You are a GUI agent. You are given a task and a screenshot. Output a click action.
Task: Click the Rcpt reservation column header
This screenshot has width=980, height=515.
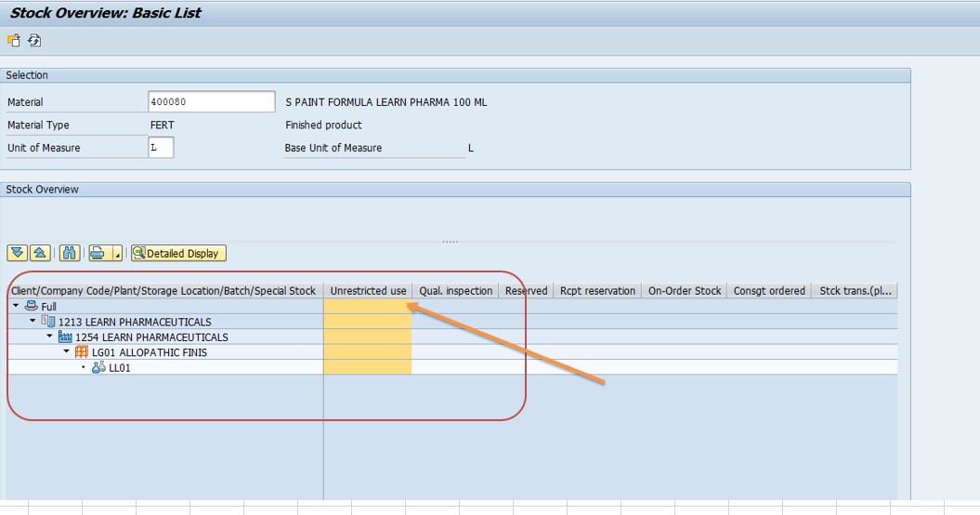[597, 290]
